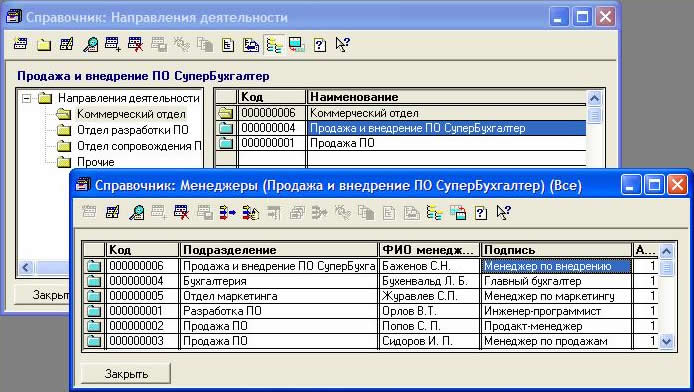
Task: Toggle hierarchical list mode in Направления деятельности toolbar
Action: [274, 44]
